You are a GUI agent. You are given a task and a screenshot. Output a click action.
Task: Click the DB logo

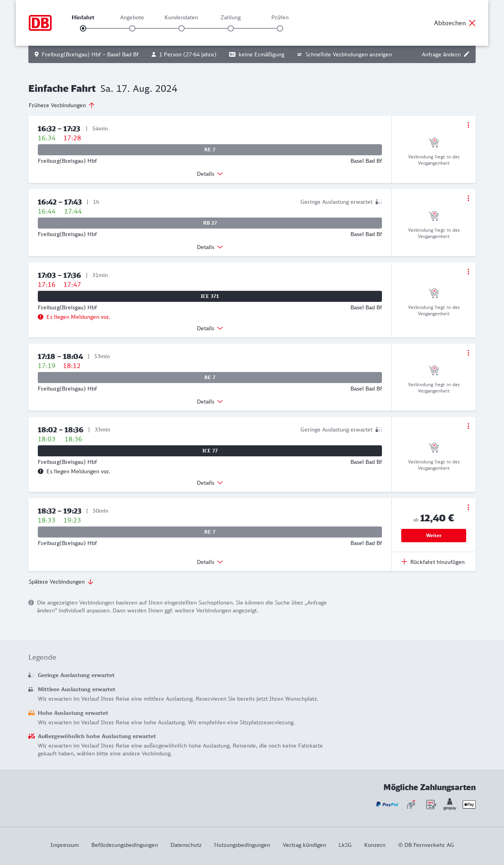(x=40, y=23)
